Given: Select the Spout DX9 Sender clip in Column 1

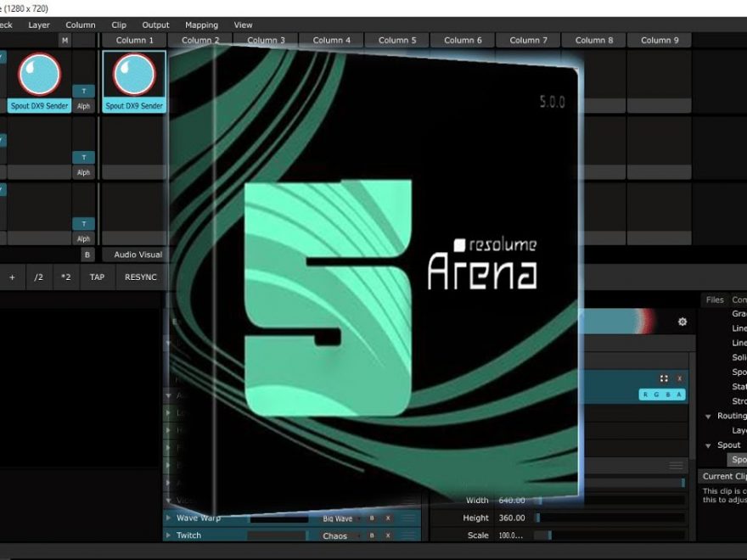Looking at the screenshot, I should click(x=135, y=82).
